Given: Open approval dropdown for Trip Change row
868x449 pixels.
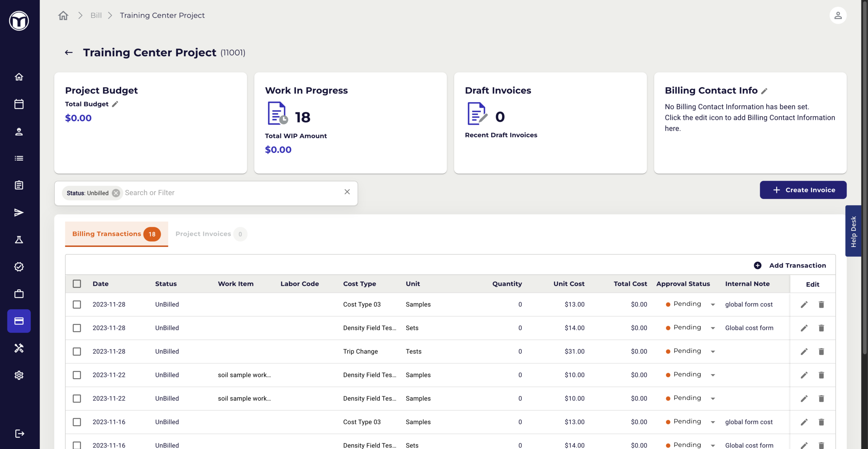Looking at the screenshot, I should coord(713,352).
